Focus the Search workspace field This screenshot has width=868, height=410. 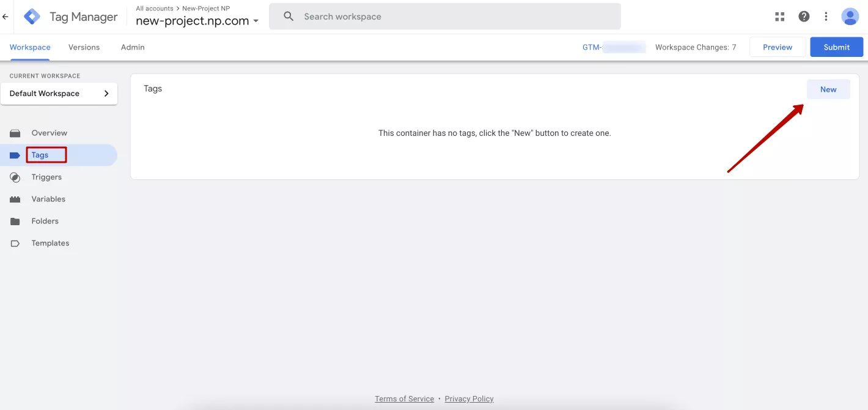coord(445,17)
